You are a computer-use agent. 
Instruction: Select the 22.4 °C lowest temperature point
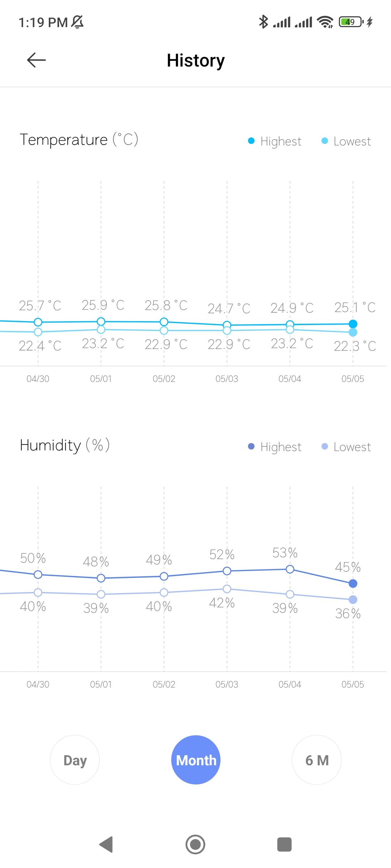[x=38, y=332]
